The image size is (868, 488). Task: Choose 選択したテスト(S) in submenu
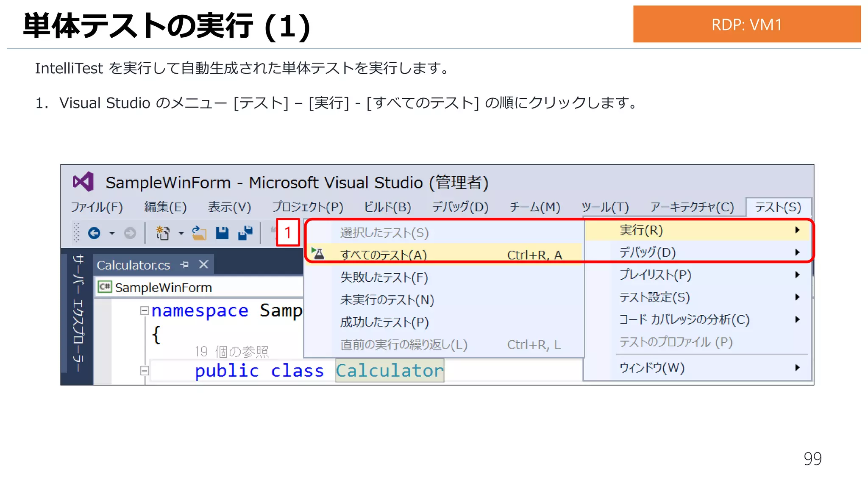(444, 233)
